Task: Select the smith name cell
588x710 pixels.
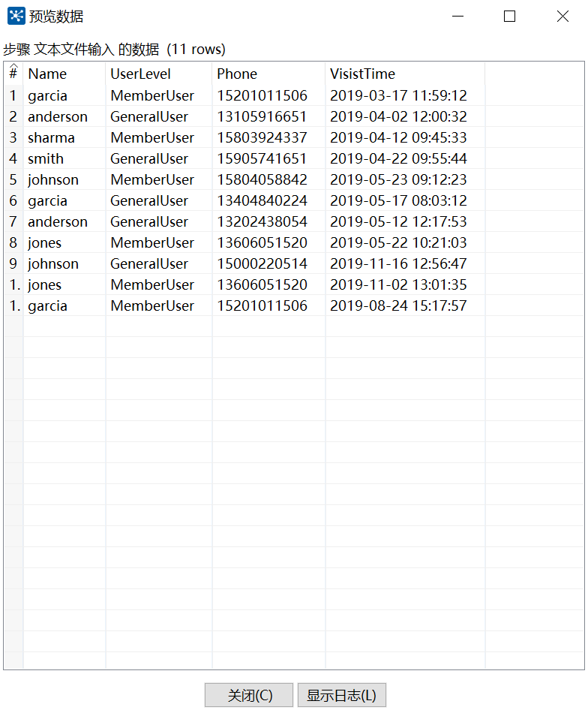Action: [64, 158]
